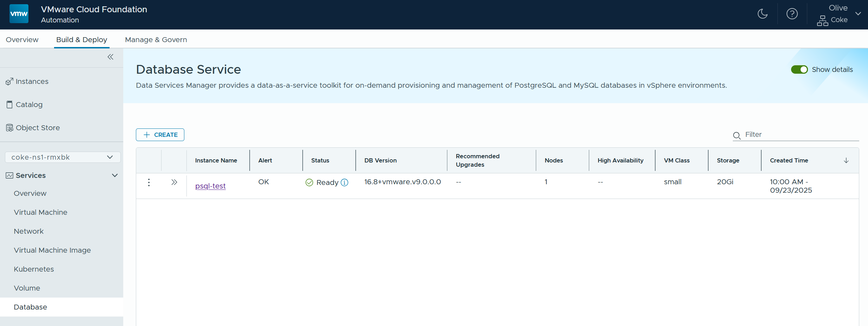Open Network service
This screenshot has height=326, width=868.
pos(29,231)
